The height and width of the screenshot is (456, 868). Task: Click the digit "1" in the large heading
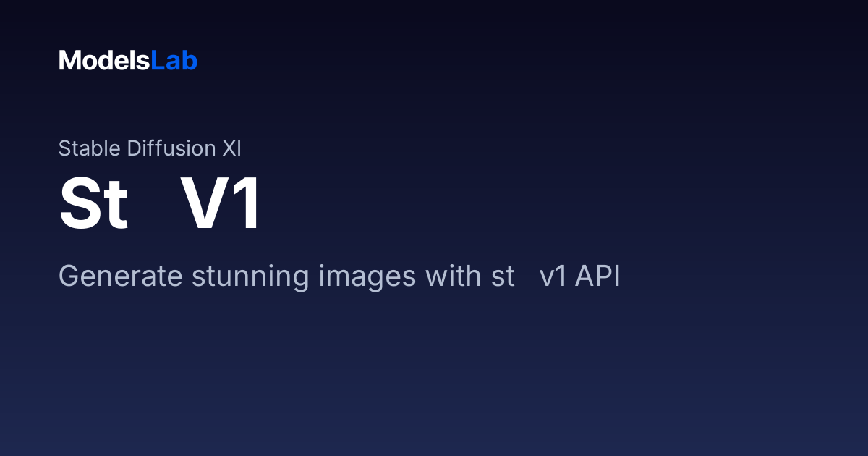[x=246, y=206]
